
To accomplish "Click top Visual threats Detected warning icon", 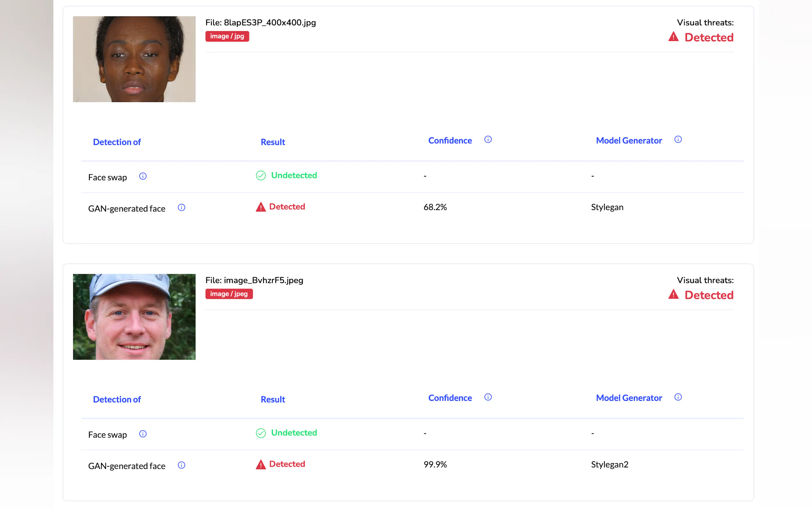I will tap(673, 36).
